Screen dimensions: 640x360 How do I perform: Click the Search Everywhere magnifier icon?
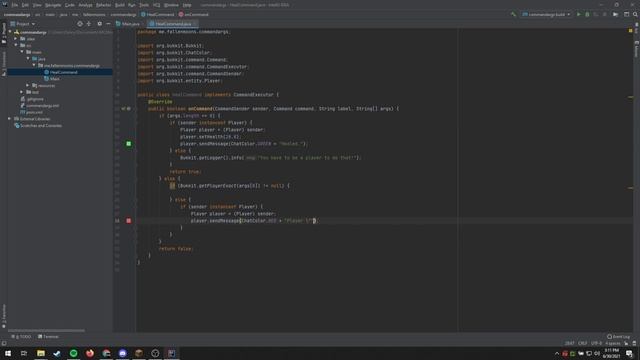(x=635, y=14)
